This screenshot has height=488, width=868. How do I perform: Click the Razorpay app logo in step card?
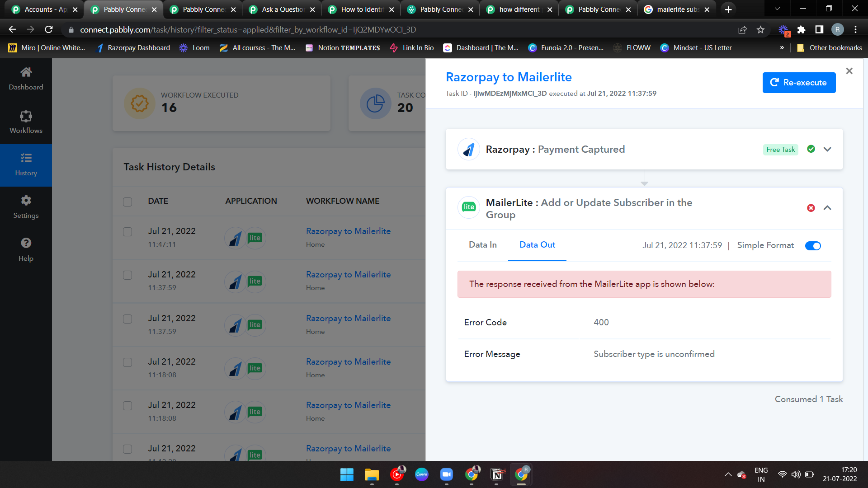click(x=469, y=149)
